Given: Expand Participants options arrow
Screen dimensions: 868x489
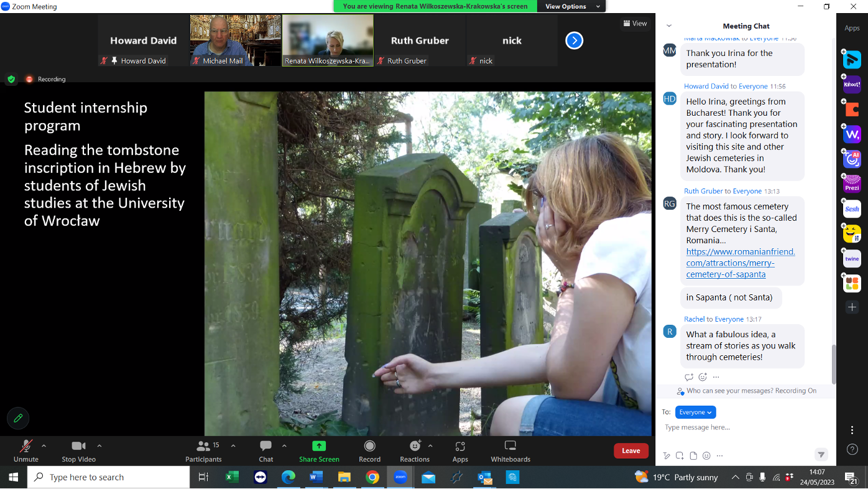Looking at the screenshot, I should [233, 445].
